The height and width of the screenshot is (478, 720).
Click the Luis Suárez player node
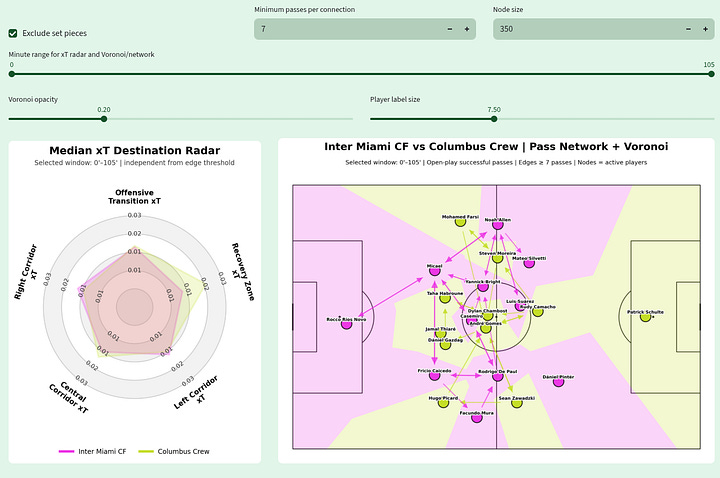click(520, 306)
